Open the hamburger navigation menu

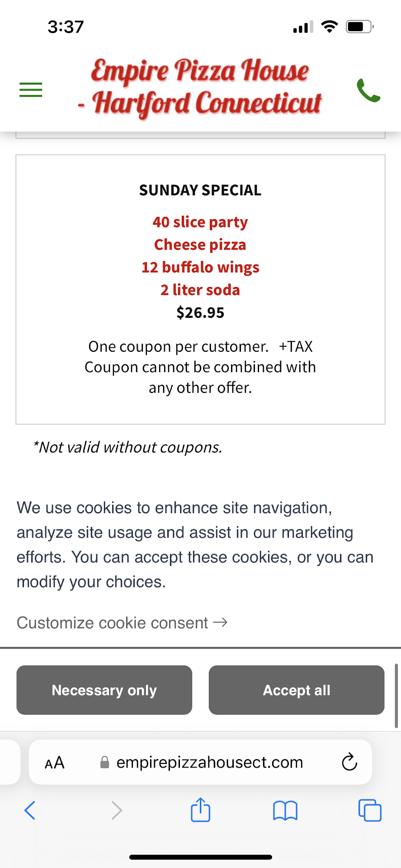(x=31, y=90)
